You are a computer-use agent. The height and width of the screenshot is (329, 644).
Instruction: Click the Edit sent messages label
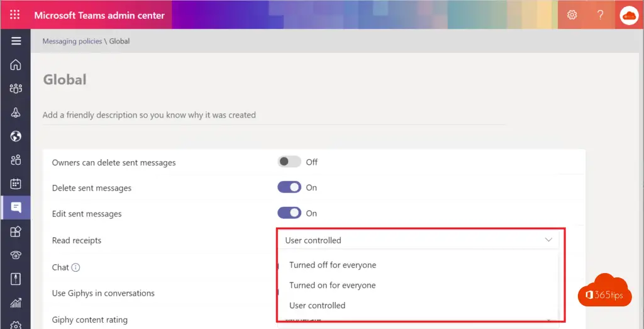[87, 214]
